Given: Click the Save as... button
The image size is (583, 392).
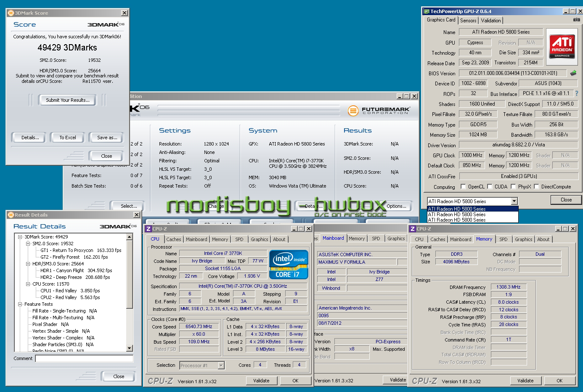Looking at the screenshot, I should 107,138.
